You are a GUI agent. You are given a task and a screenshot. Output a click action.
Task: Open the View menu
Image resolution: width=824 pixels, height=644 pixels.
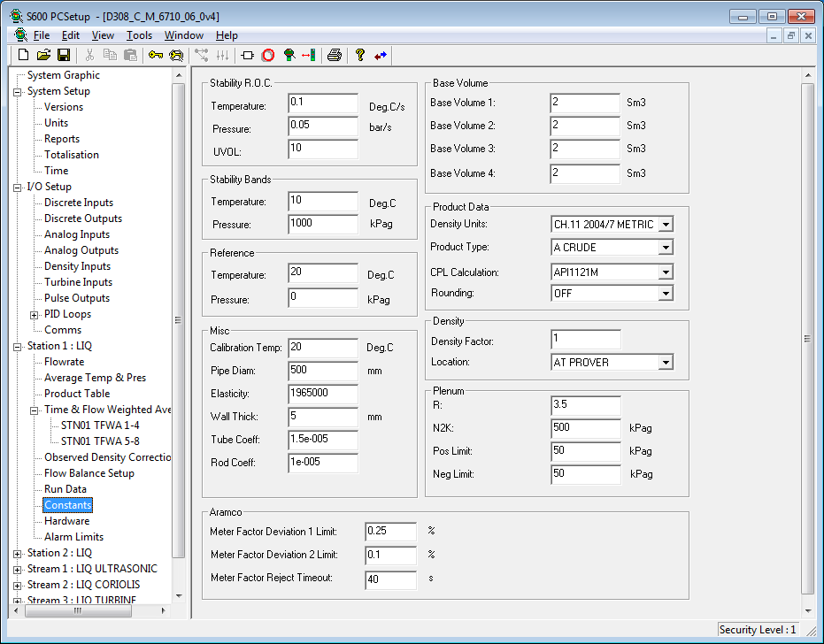[103, 35]
